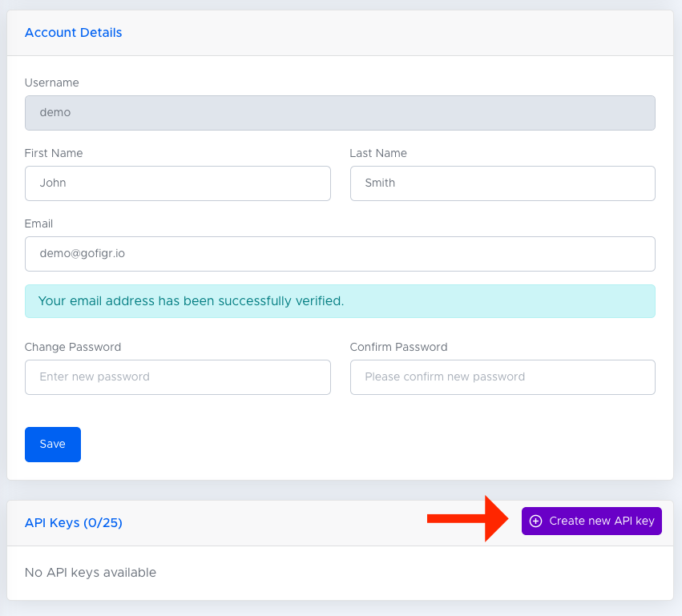
Task: Click the disabled Username field showing demo
Action: 340,113
